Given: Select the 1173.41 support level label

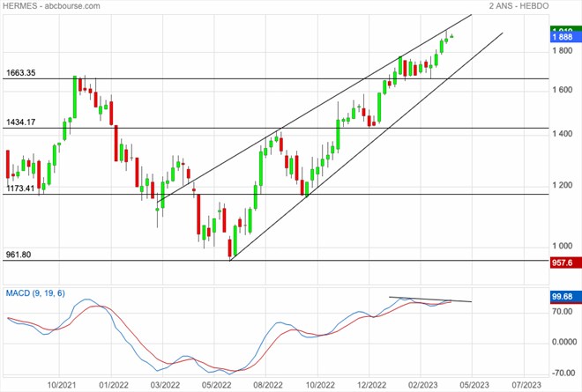Looking at the screenshot, I should [20, 188].
